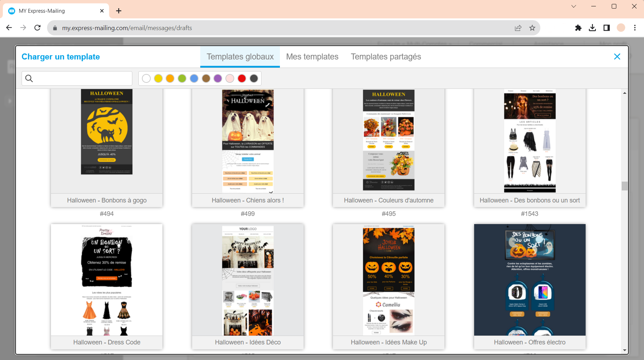
Task: Select the Templates globaux tab
Action: 240,57
